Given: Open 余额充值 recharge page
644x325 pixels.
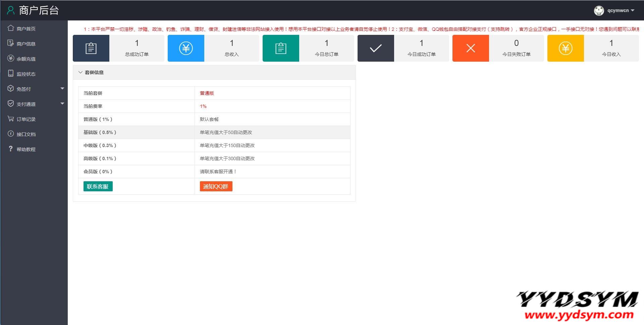Looking at the screenshot, I should click(x=26, y=59).
